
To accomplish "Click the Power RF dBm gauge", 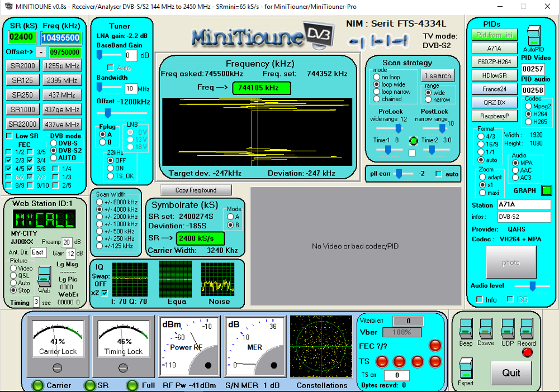I will tap(189, 347).
